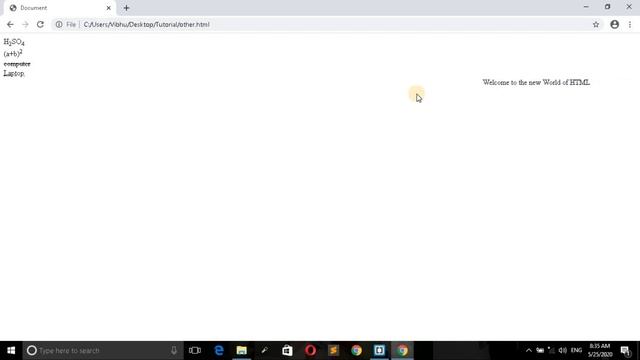Go back using the browser back arrow
The image size is (640, 360).
10,24
